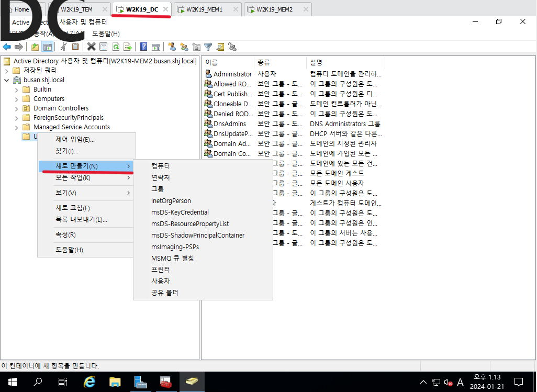Image resolution: width=537 pixels, height=392 pixels.
Task: Select 컴퓨터 in the New submenu
Action: [203, 166]
